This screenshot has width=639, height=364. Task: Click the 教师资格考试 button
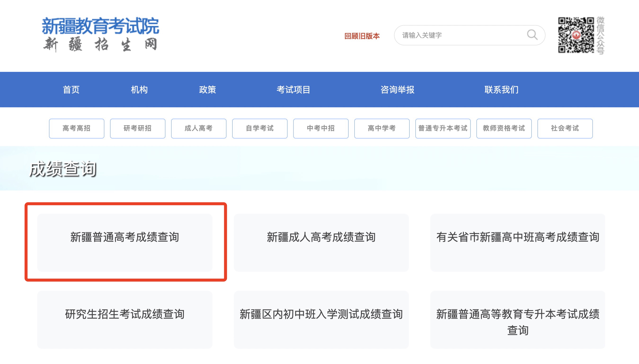pos(504,128)
